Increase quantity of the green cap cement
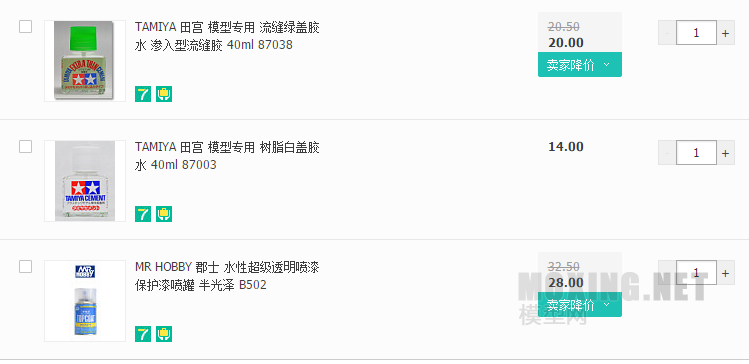The height and width of the screenshot is (364, 749). click(726, 32)
